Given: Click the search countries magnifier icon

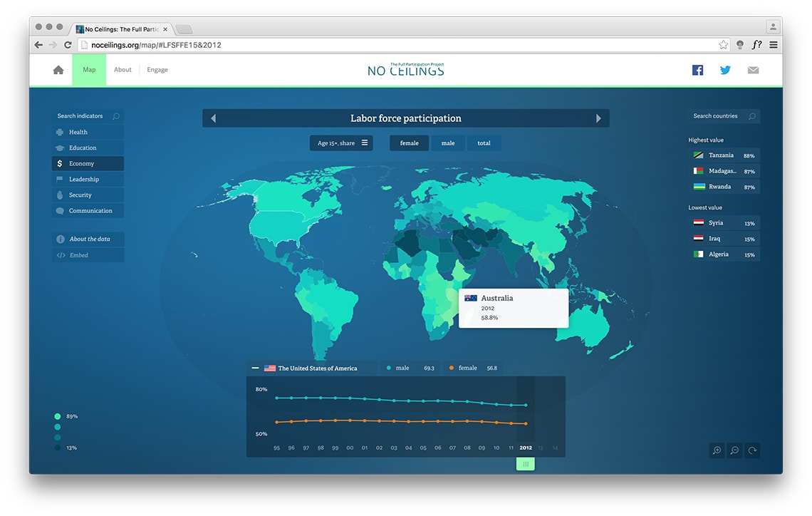Looking at the screenshot, I should (752, 116).
